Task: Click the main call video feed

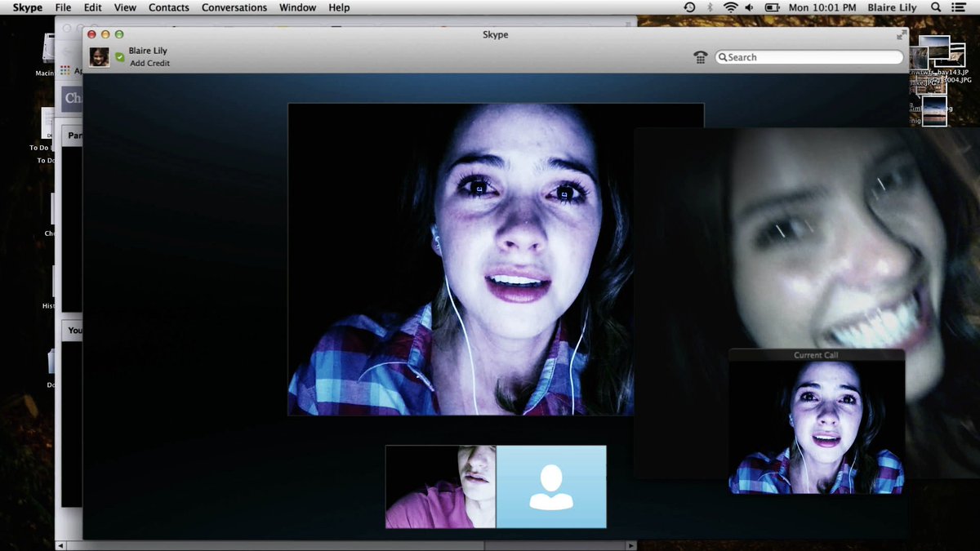Action: tap(461, 260)
